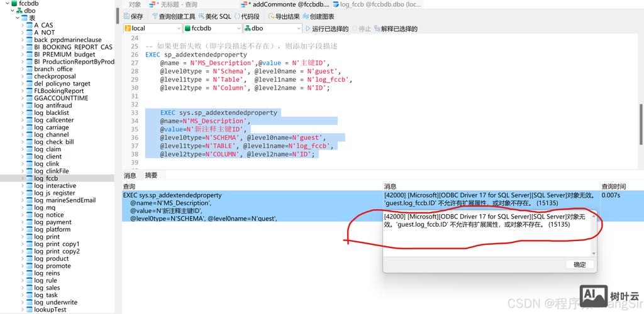Viewport: 644px width, 314px height.
Task: Expand the log_rule table node
Action: click(x=22, y=280)
